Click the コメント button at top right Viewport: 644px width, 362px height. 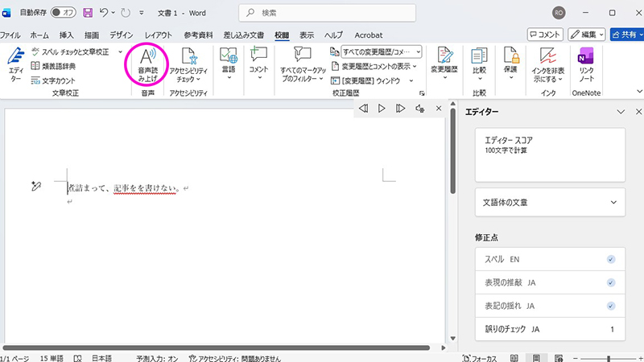coord(545,35)
